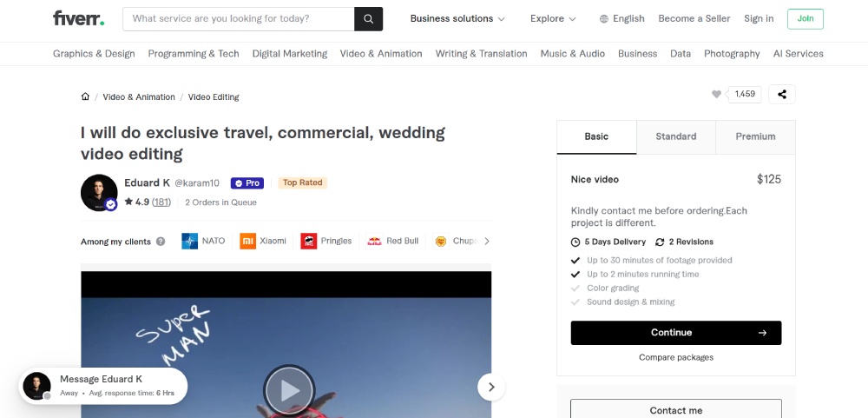Click the $125 price text
The height and width of the screenshot is (418, 868).
pyautogui.click(x=769, y=179)
